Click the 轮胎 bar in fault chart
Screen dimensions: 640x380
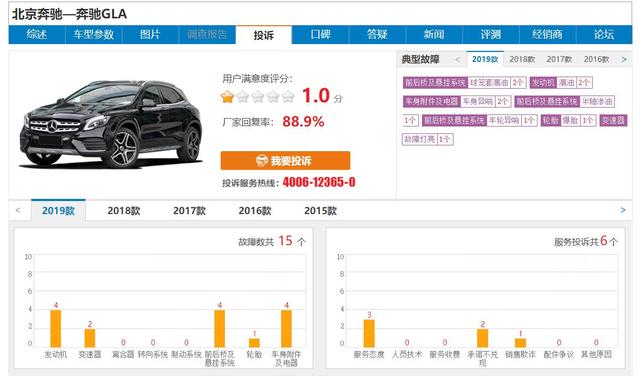[x=254, y=343]
